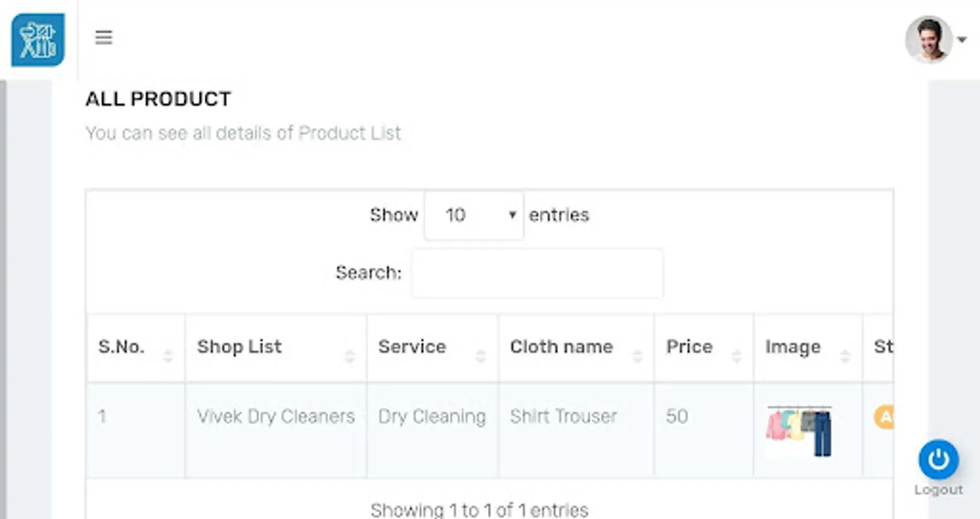Click the Dry Cleaning service cell
The height and width of the screenshot is (519, 980).
click(432, 416)
